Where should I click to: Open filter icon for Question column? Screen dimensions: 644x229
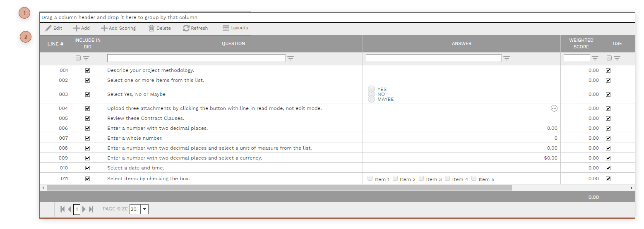pos(291,58)
